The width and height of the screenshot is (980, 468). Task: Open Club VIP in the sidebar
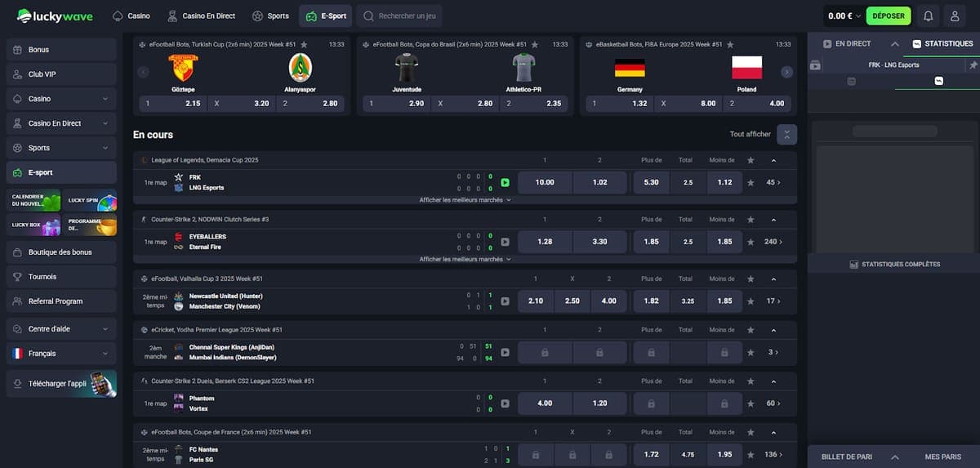[x=61, y=74]
